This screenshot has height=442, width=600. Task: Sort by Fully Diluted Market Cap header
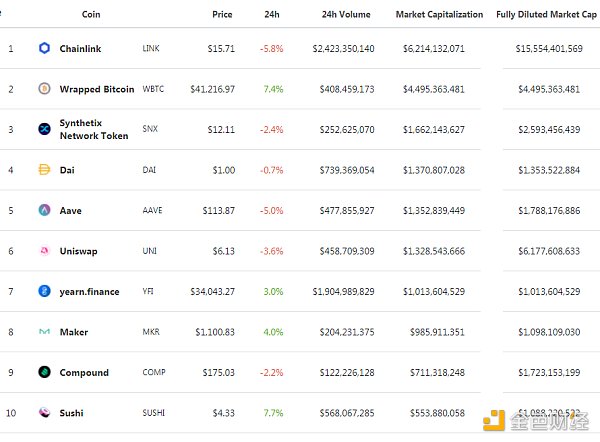click(x=546, y=15)
